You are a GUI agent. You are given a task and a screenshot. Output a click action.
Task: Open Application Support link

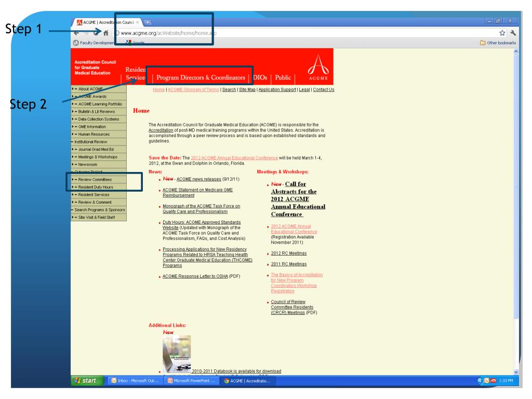(x=277, y=89)
